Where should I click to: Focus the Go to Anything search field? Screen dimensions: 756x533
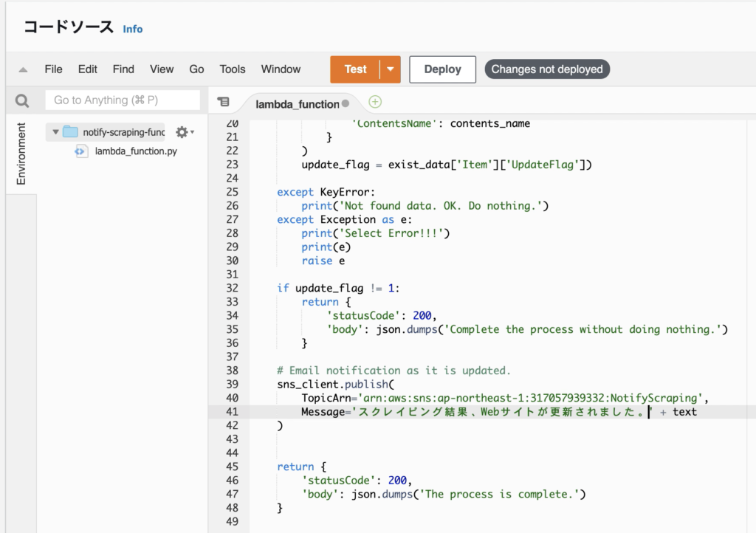(123, 100)
